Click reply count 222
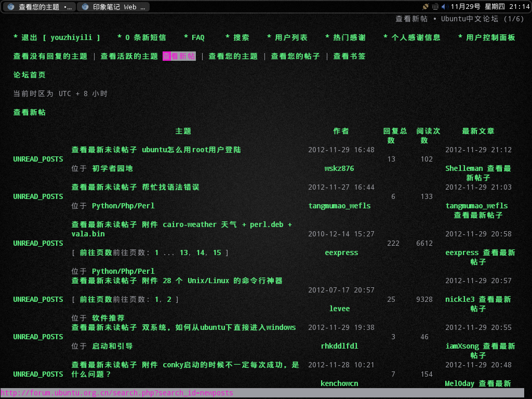The height and width of the screenshot is (399, 532). click(x=393, y=244)
